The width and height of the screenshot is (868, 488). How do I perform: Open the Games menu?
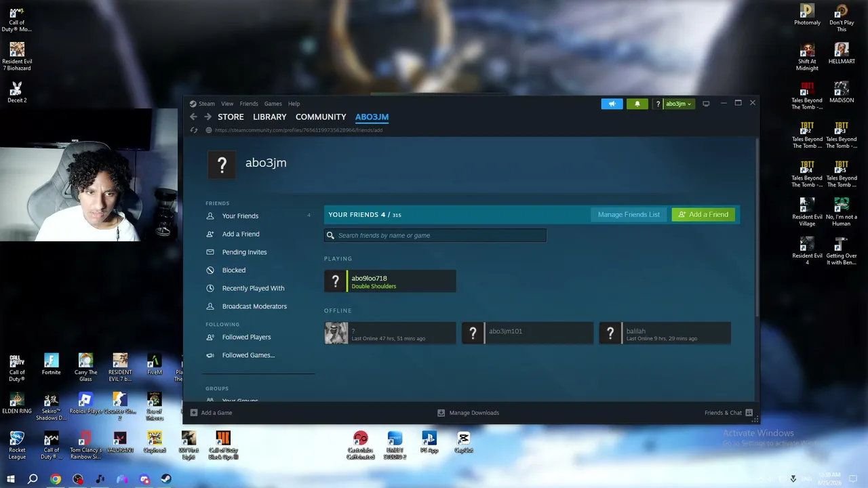point(273,104)
